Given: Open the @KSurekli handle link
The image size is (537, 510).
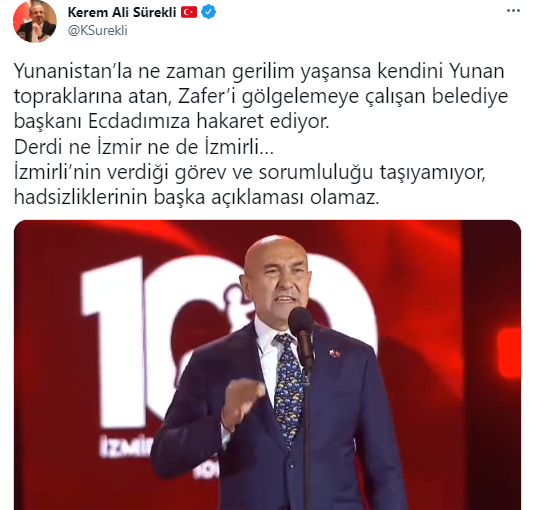Looking at the screenshot, I should [98, 30].
